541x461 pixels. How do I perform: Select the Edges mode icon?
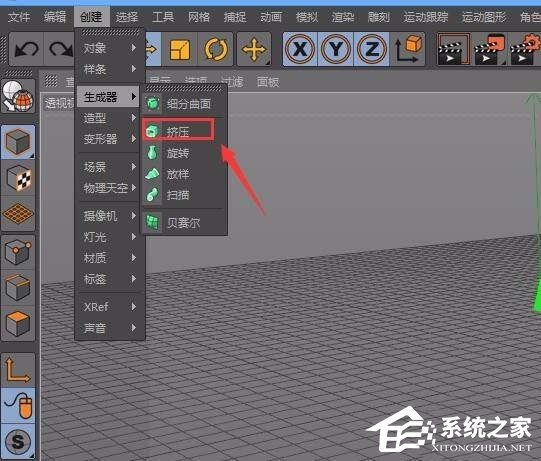(18, 288)
